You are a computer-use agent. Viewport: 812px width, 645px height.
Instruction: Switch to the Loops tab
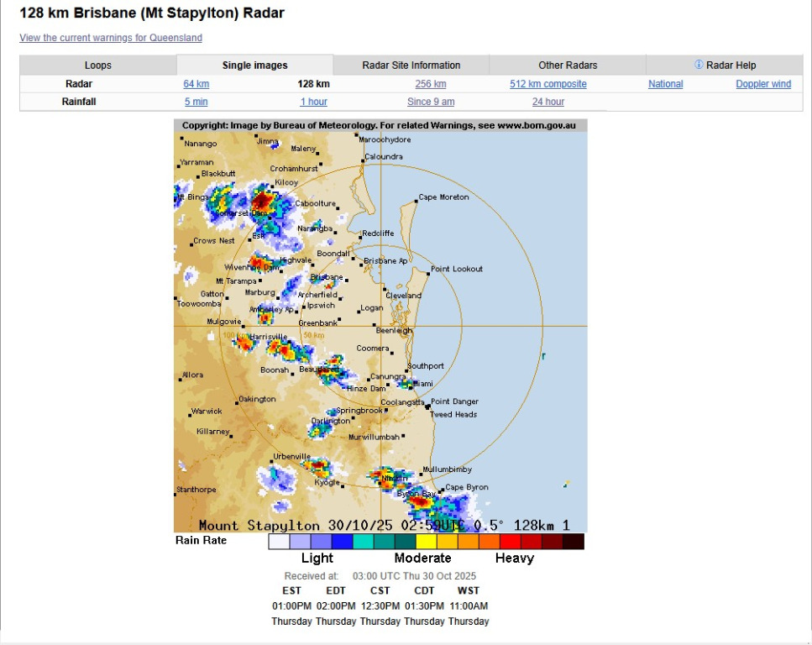click(x=97, y=65)
